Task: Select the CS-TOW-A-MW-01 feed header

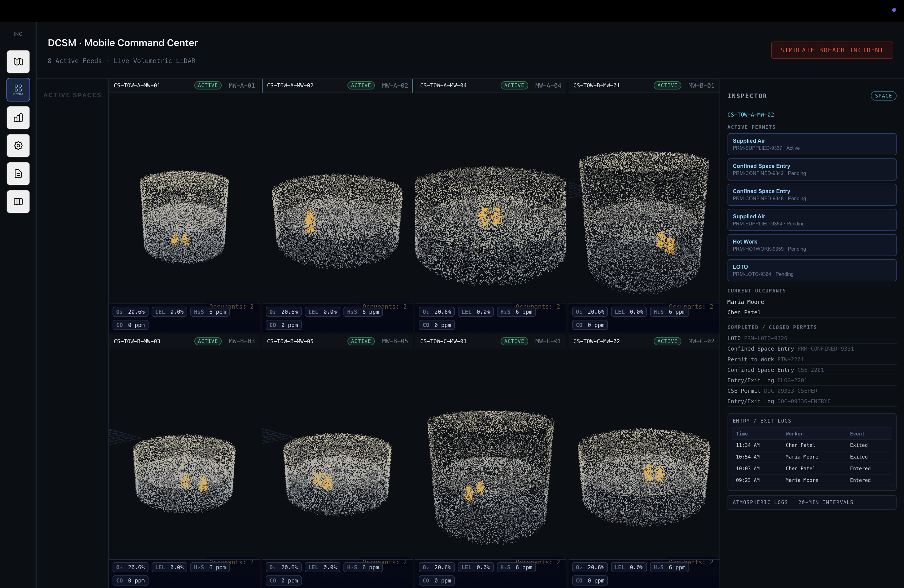Action: coord(184,85)
